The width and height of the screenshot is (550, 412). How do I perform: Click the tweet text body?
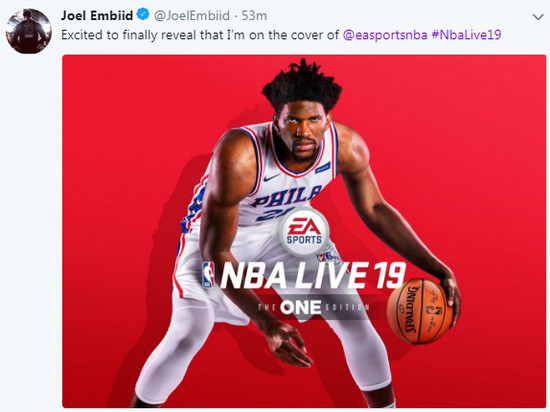(x=281, y=35)
